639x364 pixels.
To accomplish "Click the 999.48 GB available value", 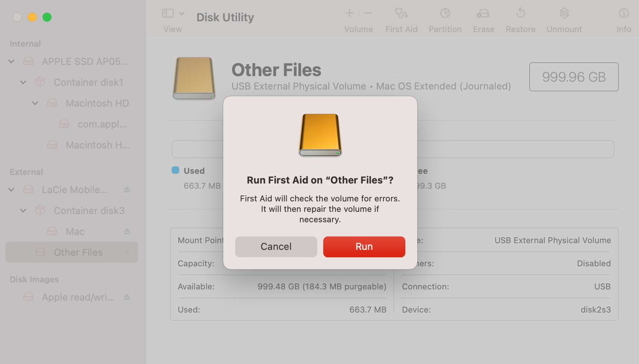I will coord(322,286).
